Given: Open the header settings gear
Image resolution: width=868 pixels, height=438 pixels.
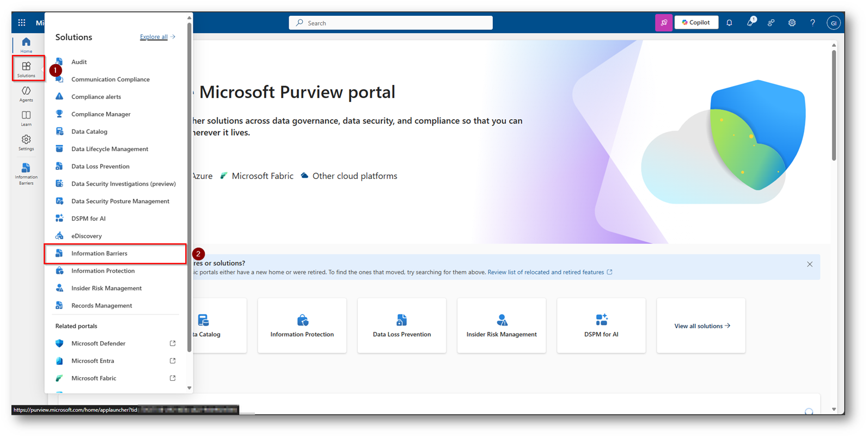Looking at the screenshot, I should tap(792, 23).
